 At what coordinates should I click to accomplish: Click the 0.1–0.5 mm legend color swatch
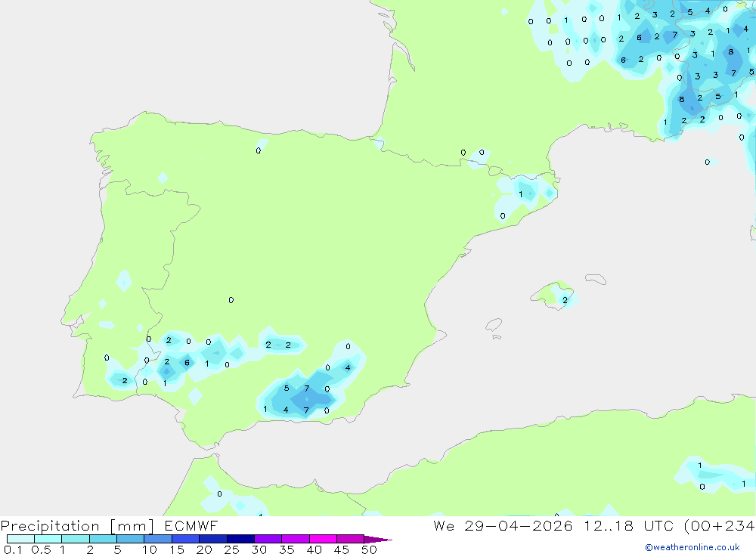point(20,539)
